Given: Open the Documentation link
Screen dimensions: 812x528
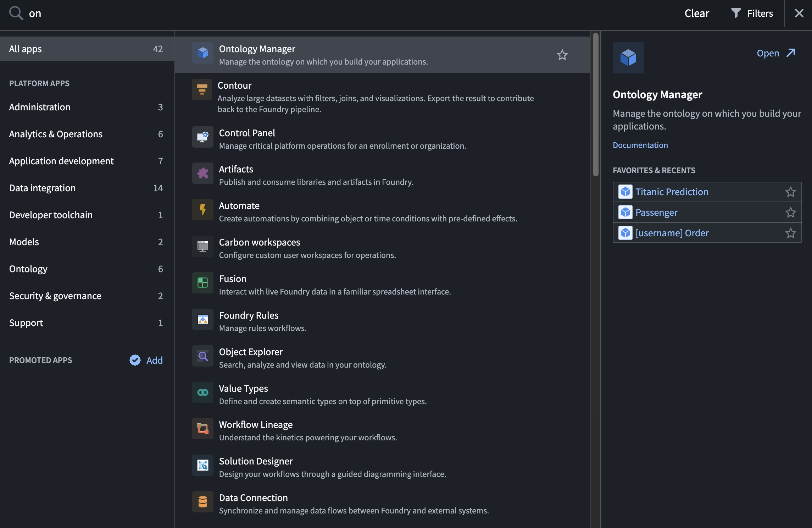Looking at the screenshot, I should [640, 145].
